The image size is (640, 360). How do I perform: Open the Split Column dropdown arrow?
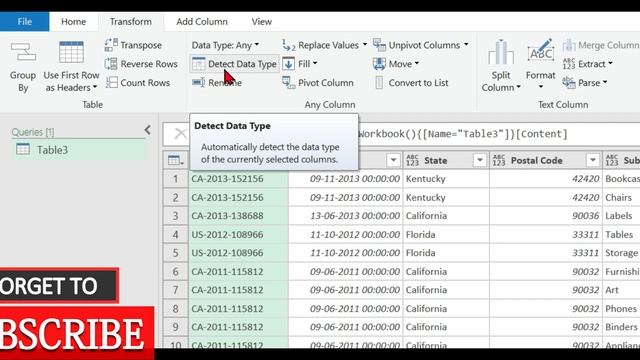click(518, 87)
